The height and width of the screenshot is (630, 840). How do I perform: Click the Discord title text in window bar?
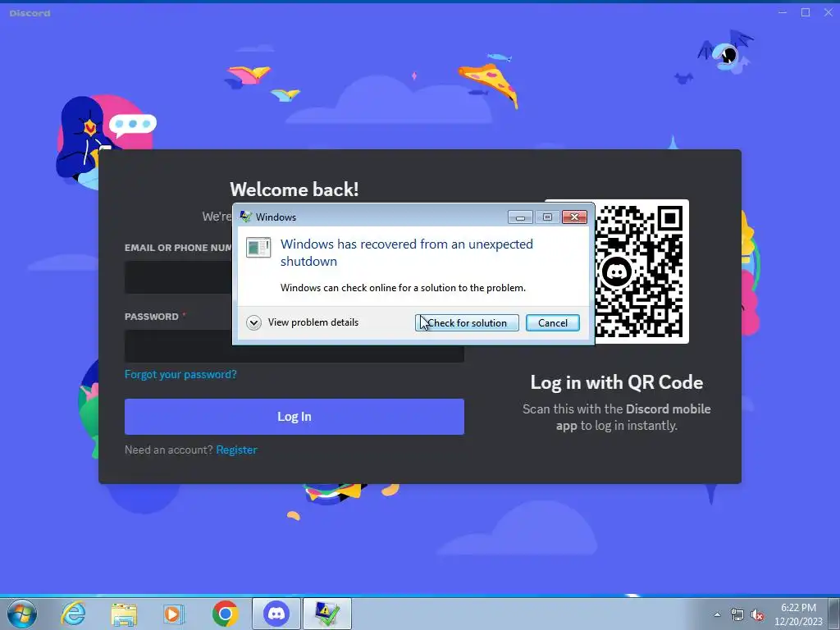(30, 13)
